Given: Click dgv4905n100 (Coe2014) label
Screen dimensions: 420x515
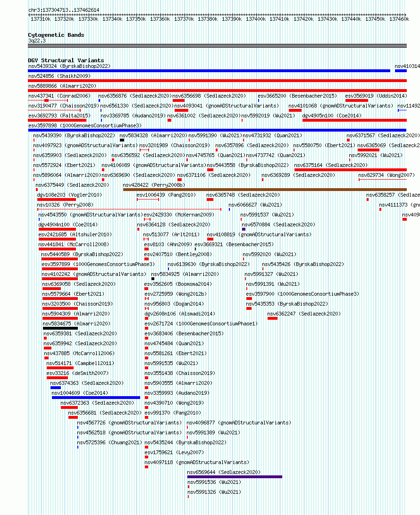Looking at the screenshot, I should point(332,116).
